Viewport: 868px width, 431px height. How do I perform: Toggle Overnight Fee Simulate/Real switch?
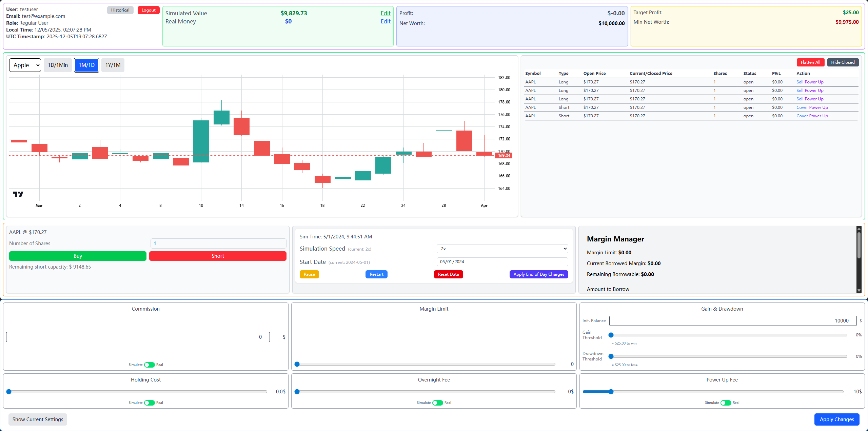437,403
